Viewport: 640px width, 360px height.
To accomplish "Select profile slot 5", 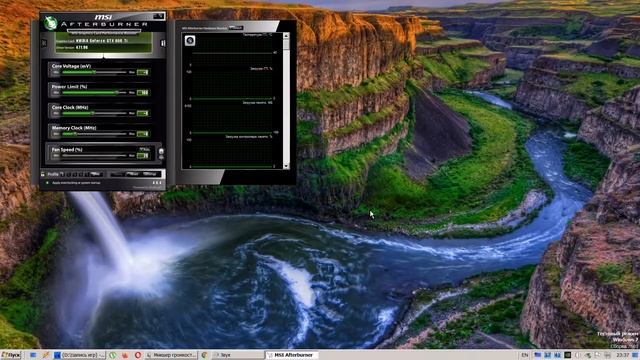I will coord(86,174).
